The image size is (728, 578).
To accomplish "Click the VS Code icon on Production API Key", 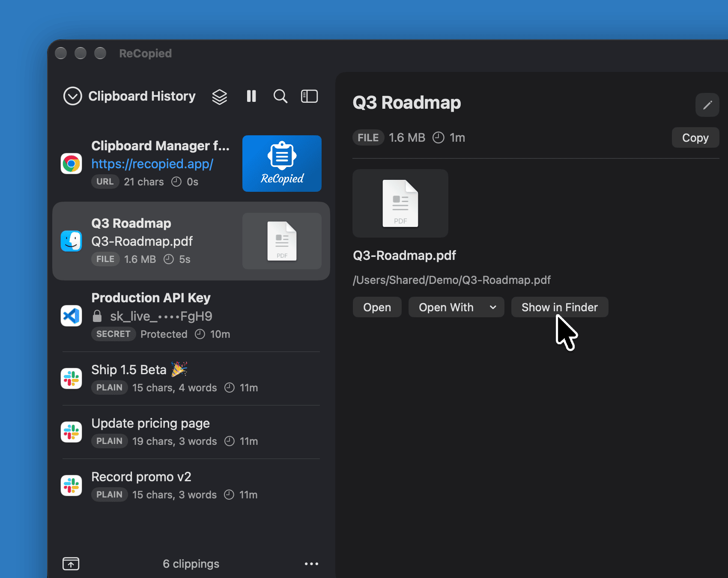I will [x=72, y=316].
